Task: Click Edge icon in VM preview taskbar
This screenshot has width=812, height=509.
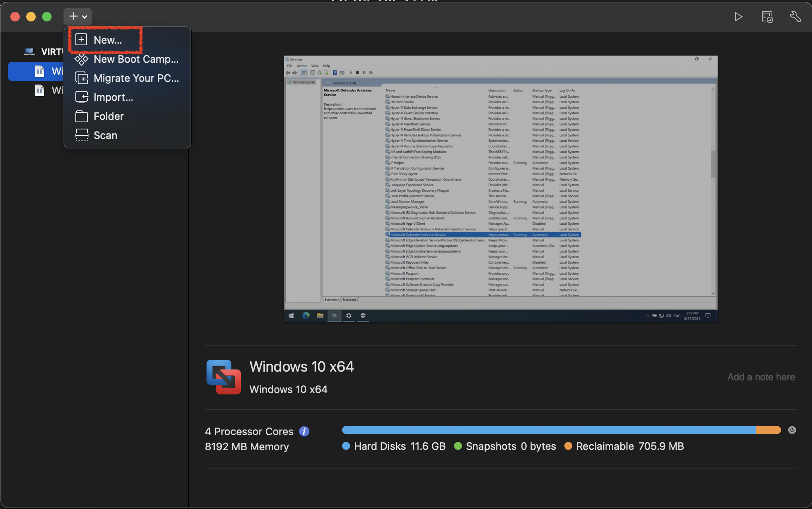Action: 306,316
